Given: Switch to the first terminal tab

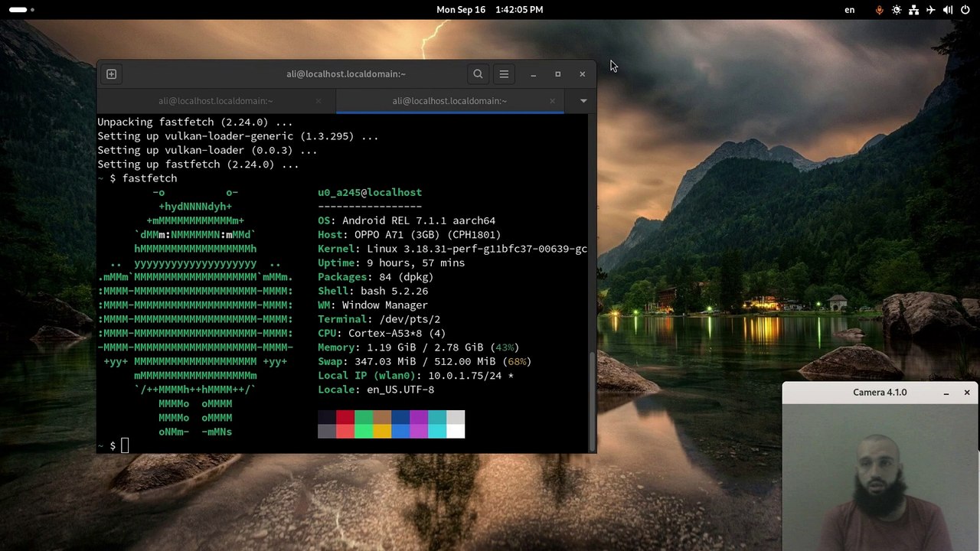Looking at the screenshot, I should 216,101.
